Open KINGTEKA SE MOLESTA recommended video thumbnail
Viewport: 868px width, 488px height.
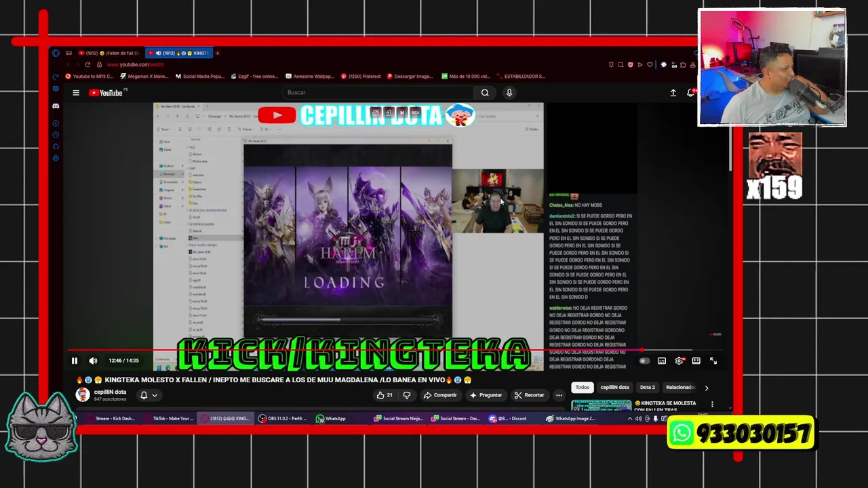[x=601, y=406]
